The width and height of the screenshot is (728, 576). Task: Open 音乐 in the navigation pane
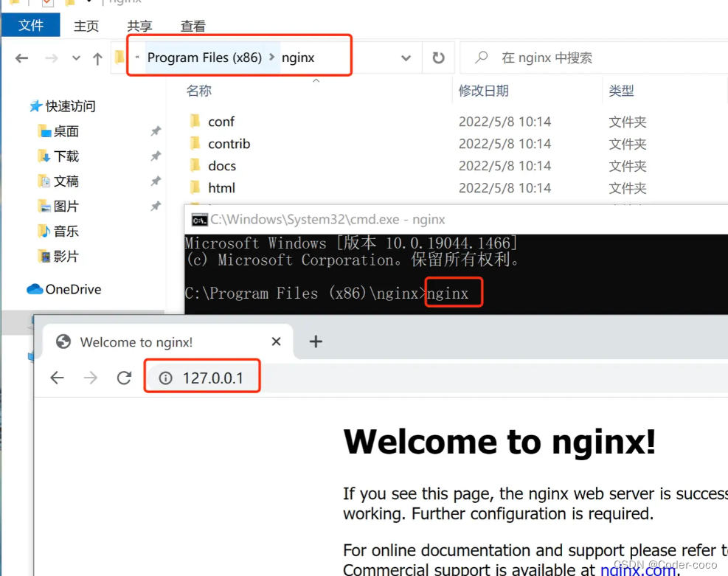(x=66, y=232)
